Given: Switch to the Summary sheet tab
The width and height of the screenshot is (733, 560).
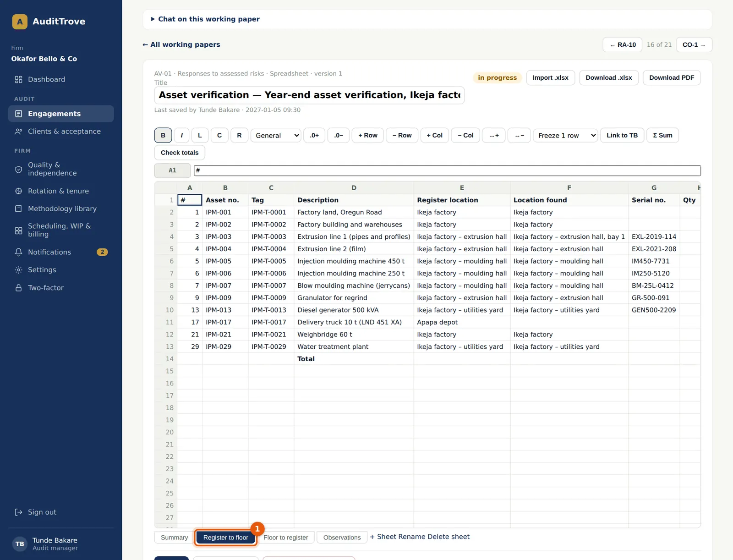Looking at the screenshot, I should [x=175, y=538].
